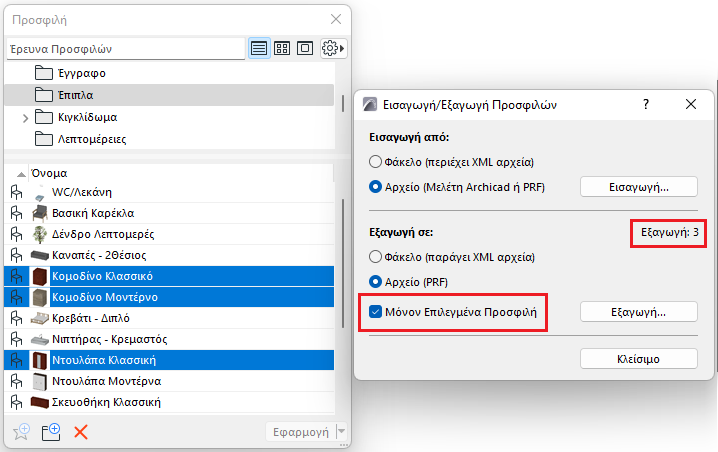Switch to large preview view
The width and height of the screenshot is (718, 452).
tap(305, 48)
